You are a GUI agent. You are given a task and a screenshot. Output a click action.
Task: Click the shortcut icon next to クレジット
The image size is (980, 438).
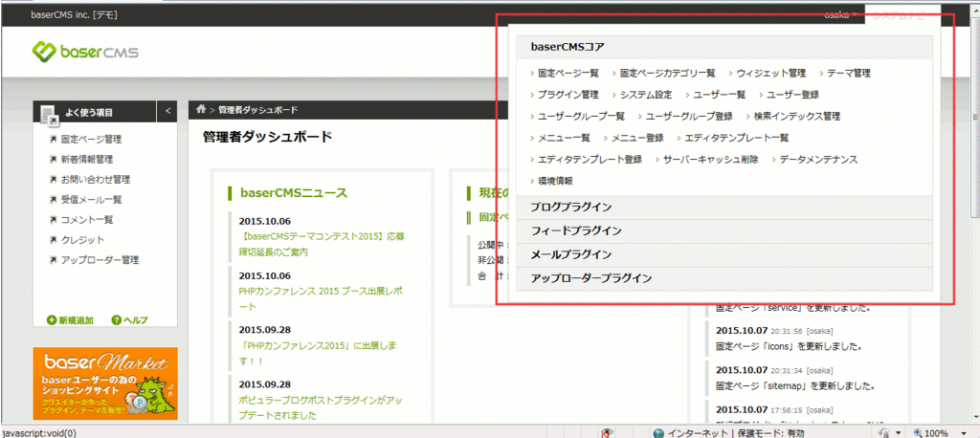coord(54,240)
